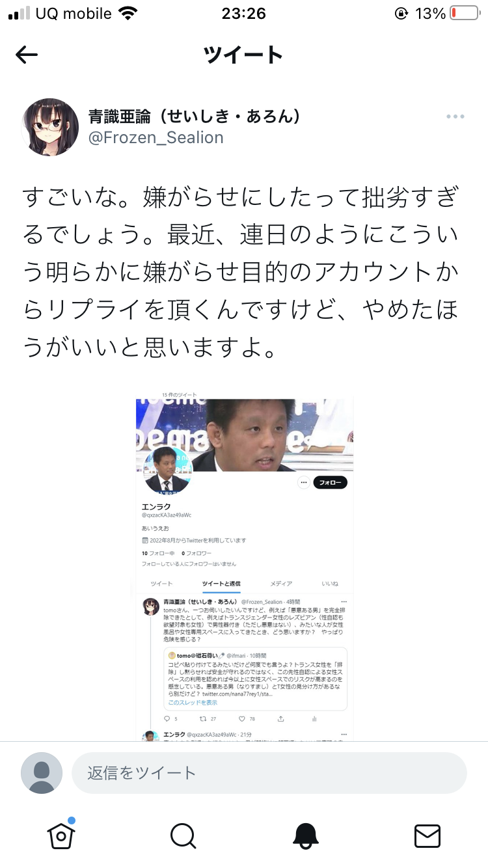This screenshot has width=488, height=868.
Task: Open the Home tab icon
Action: (61, 835)
